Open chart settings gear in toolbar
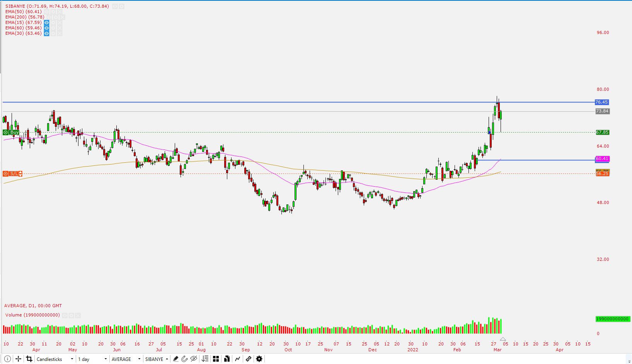This screenshot has height=364, width=632. click(259, 359)
